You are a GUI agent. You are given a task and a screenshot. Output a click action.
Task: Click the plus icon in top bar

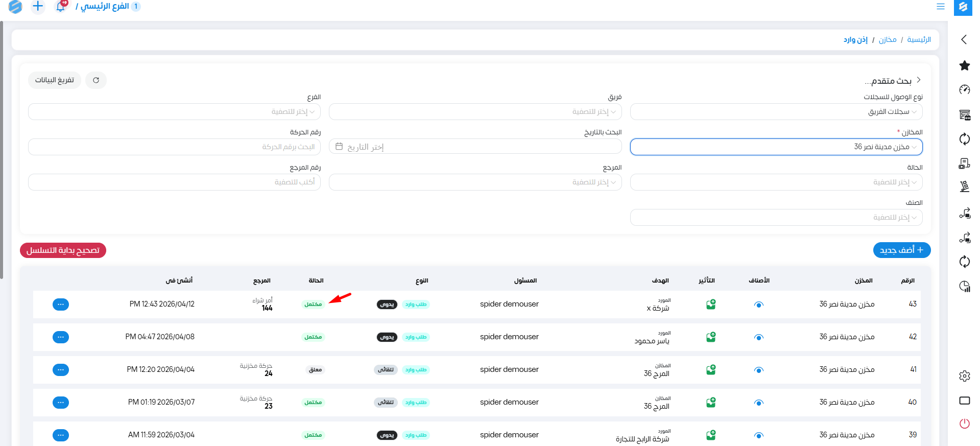click(38, 7)
